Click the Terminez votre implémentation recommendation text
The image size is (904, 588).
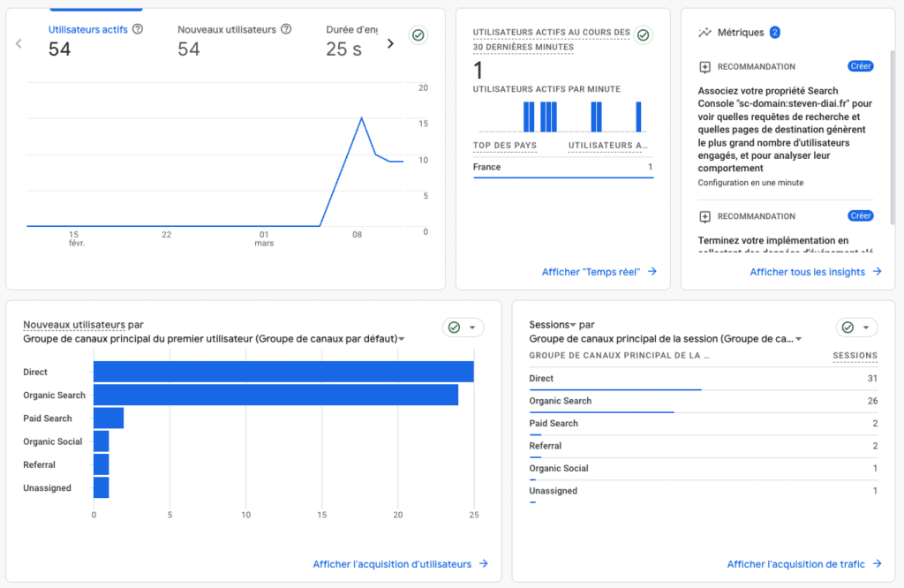pyautogui.click(x=785, y=245)
